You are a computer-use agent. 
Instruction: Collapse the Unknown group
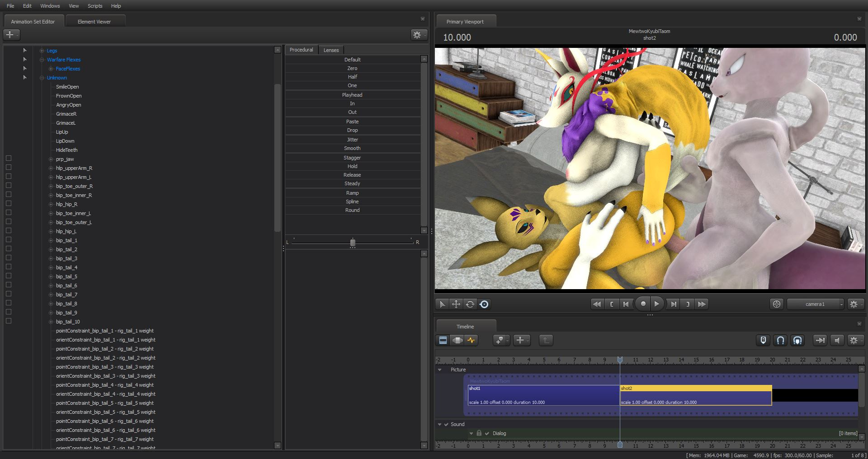click(42, 78)
